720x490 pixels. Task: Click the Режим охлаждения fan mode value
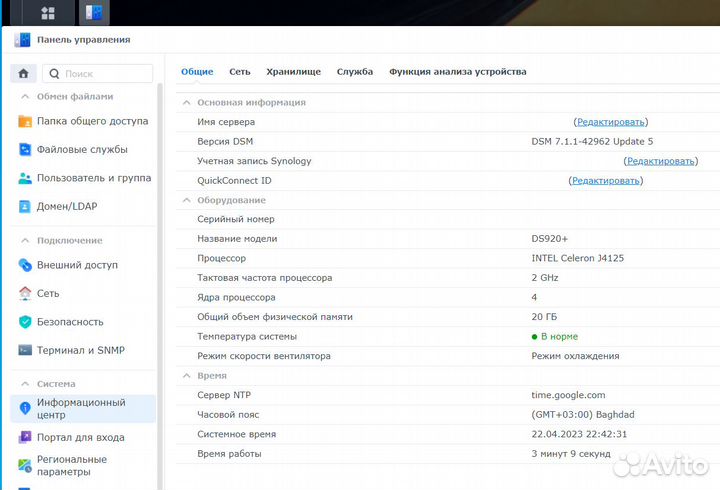[x=575, y=356]
